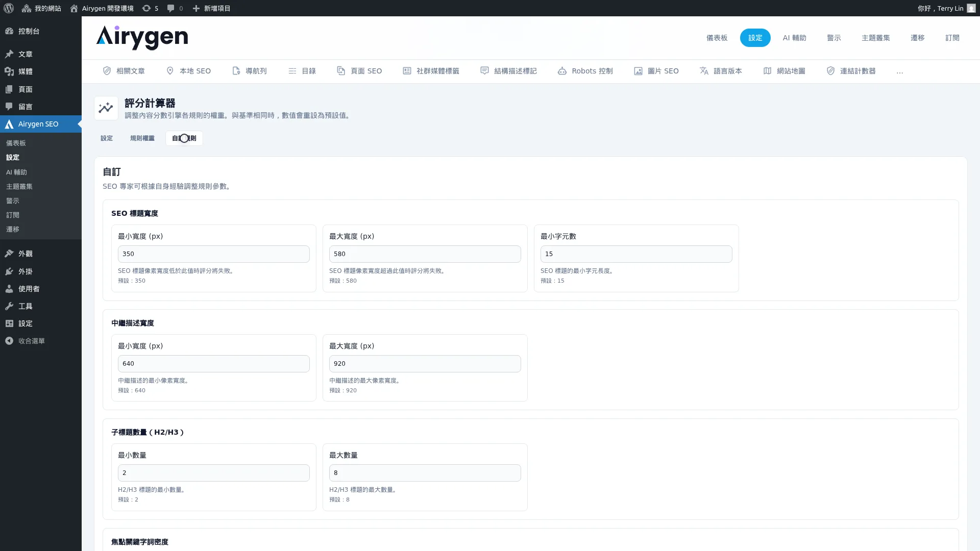Click the 評分計算器 chart icon
Screen dimensions: 980x551
[x=106, y=108]
